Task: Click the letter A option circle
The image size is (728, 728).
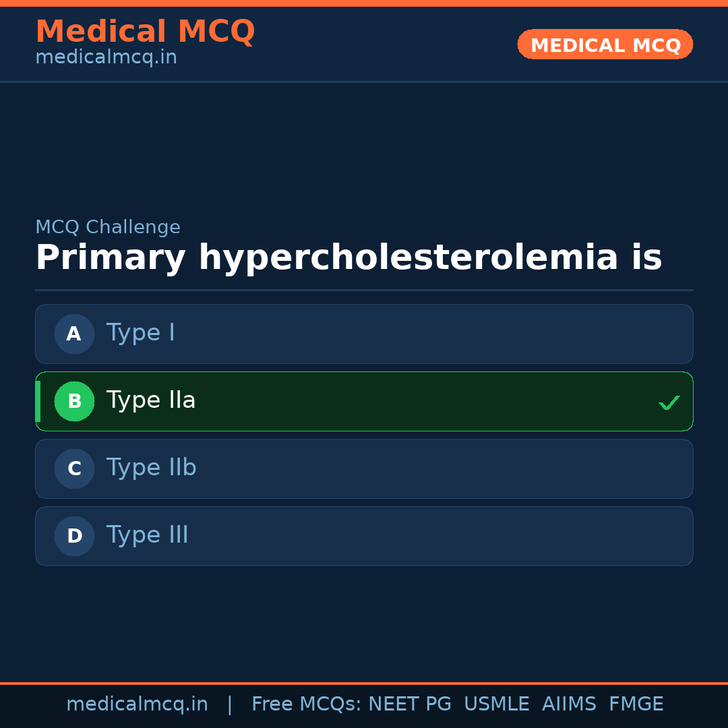Action: tap(74, 334)
